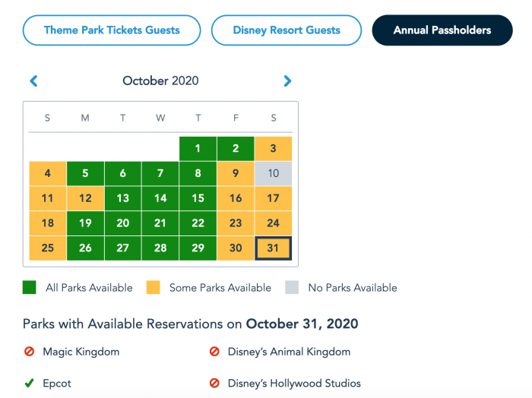532x398 pixels.
Task: Go to previous month with left chevron
Action: pyautogui.click(x=33, y=81)
